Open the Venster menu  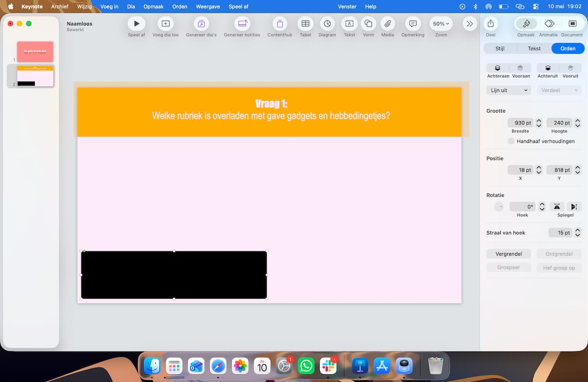tap(347, 6)
